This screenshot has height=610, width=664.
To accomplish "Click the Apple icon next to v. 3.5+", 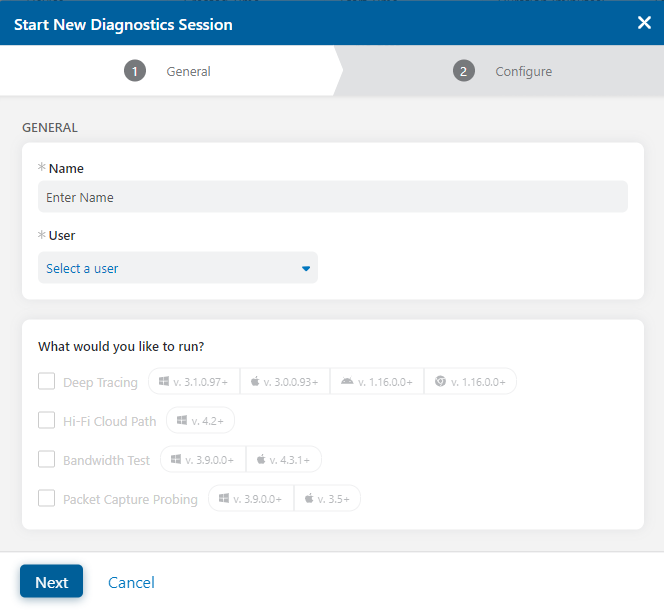I will (x=309, y=498).
